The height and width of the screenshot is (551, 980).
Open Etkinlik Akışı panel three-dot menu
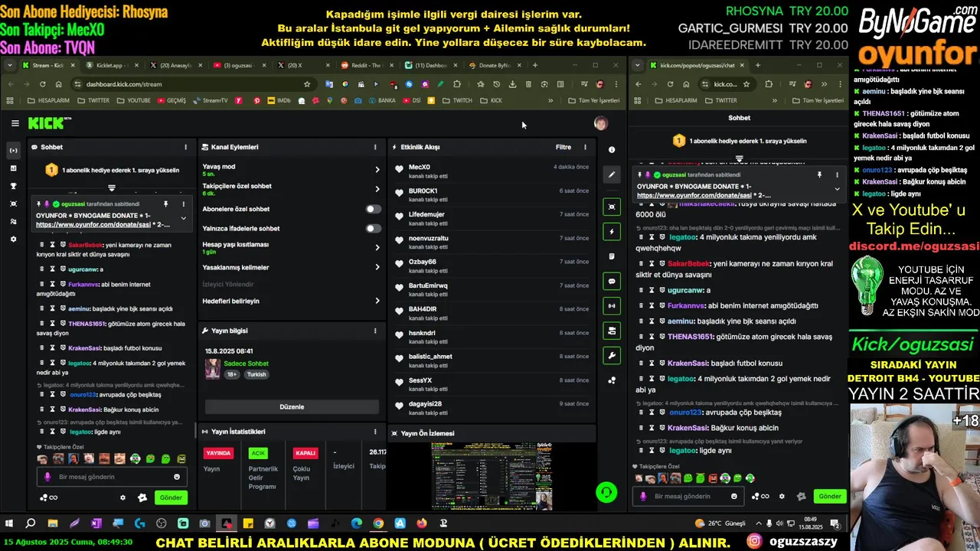(585, 147)
